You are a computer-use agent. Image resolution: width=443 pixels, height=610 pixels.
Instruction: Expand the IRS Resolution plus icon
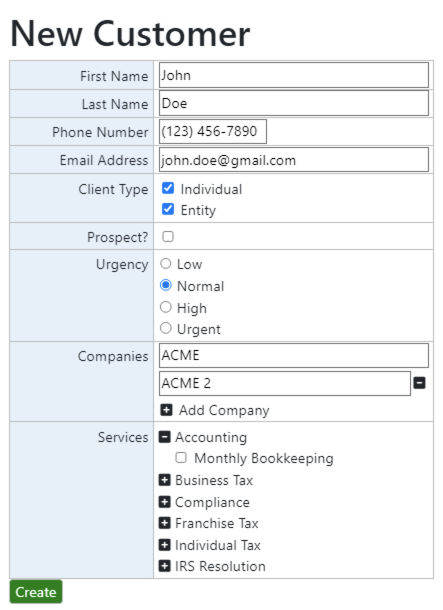tap(165, 566)
